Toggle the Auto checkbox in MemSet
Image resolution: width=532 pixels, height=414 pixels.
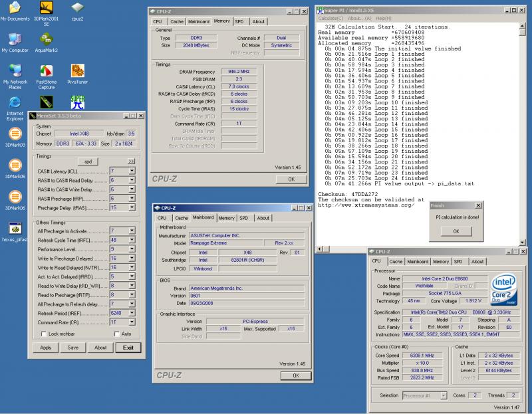point(117,334)
